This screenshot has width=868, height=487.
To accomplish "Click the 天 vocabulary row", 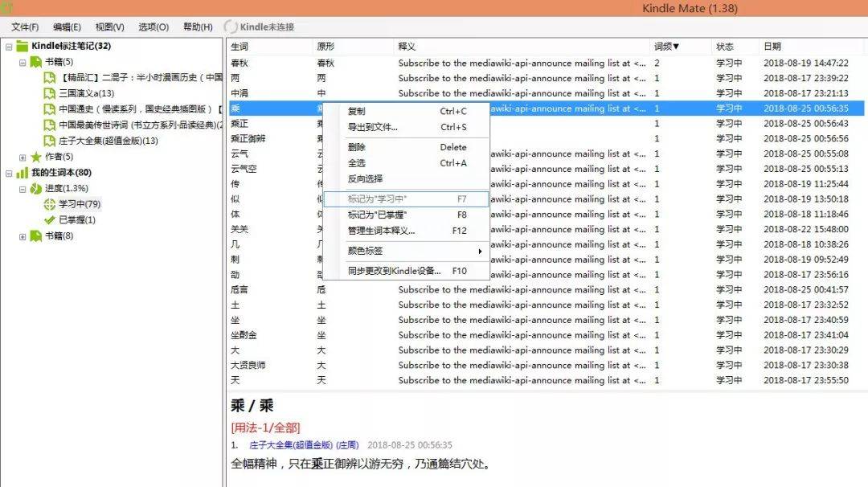I will pos(545,380).
